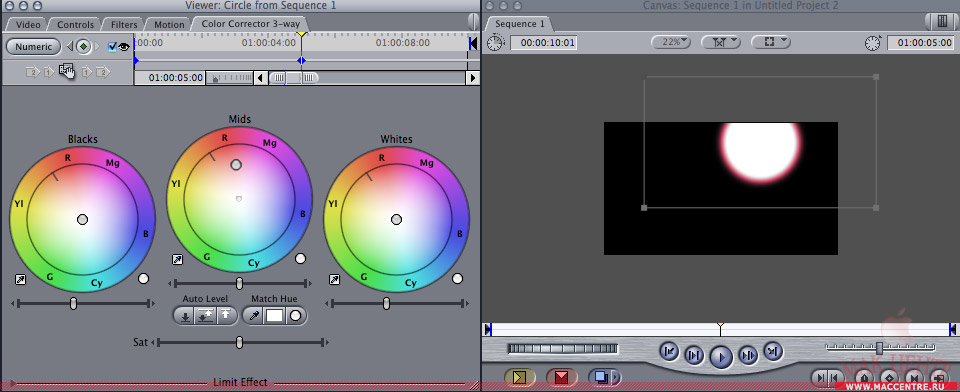The height and width of the screenshot is (392, 960).
Task: Click the Blacks level slider handle
Action: [x=73, y=303]
